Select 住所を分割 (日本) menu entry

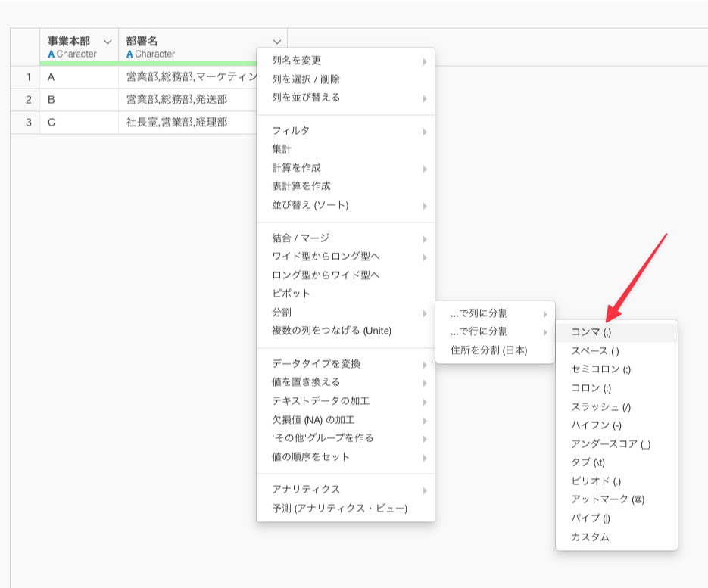point(488,350)
